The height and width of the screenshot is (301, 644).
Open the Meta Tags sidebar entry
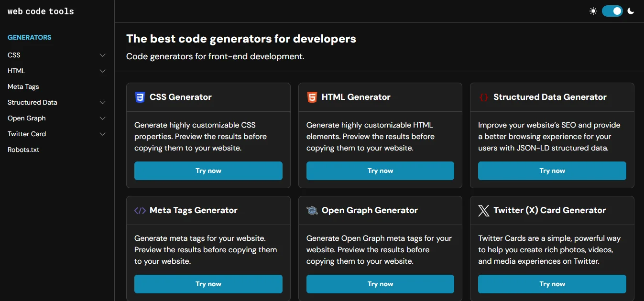23,86
